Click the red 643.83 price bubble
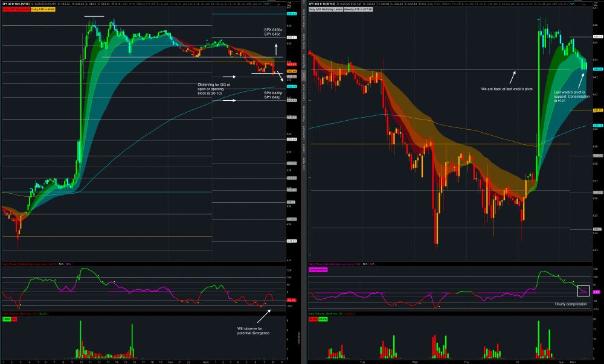This screenshot has width=604, height=364. click(292, 64)
